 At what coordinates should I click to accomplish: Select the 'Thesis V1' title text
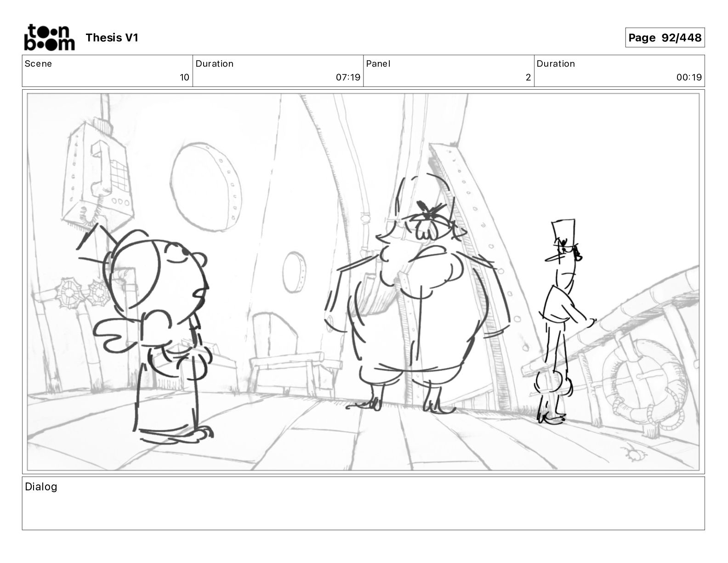coord(112,38)
